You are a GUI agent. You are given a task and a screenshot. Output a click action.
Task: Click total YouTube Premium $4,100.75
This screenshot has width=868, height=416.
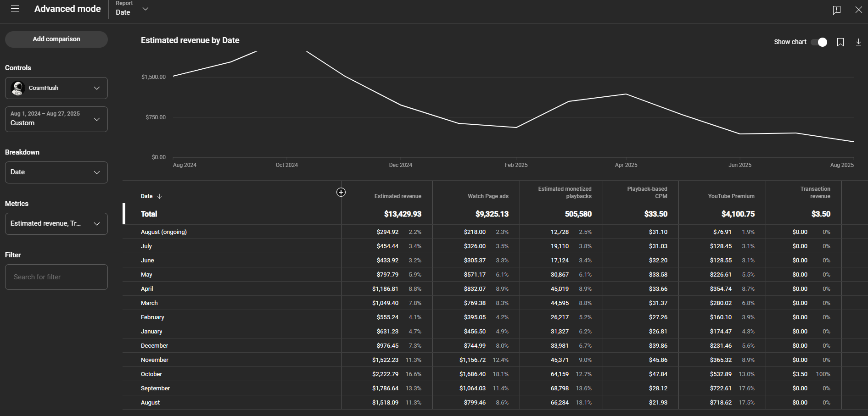(738, 214)
